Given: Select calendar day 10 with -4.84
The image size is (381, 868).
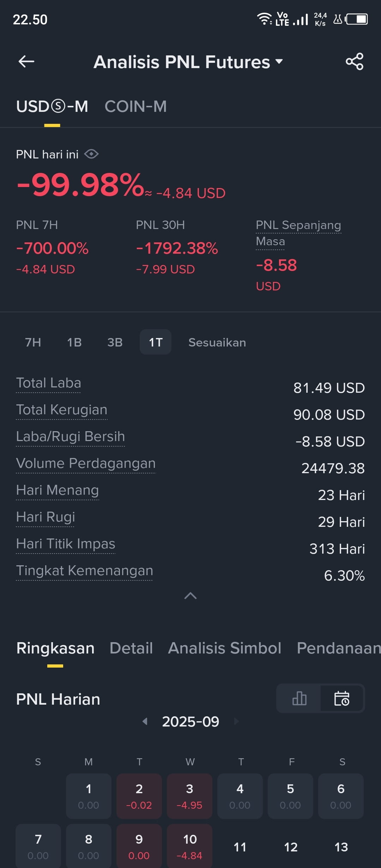Looking at the screenshot, I should coord(189,846).
